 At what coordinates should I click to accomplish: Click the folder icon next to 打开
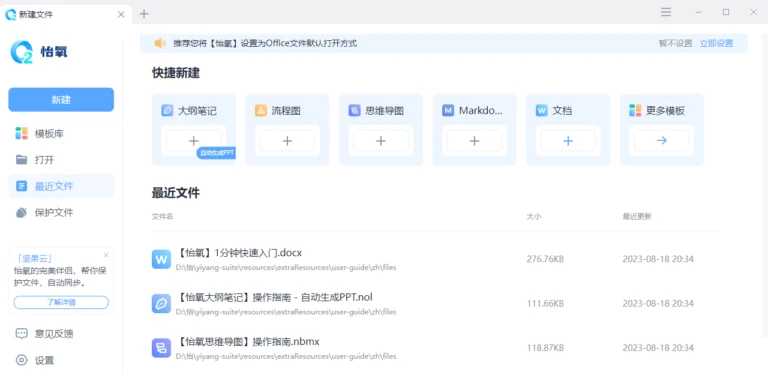point(22,160)
